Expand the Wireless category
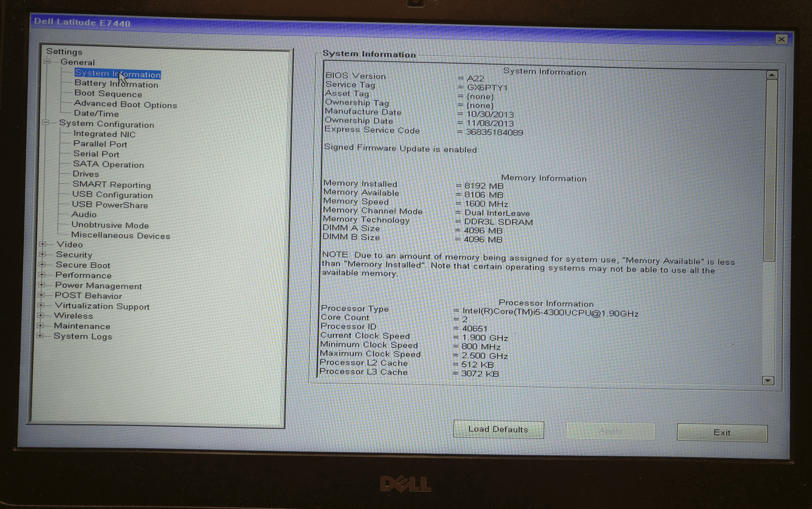This screenshot has width=812, height=509. point(40,315)
